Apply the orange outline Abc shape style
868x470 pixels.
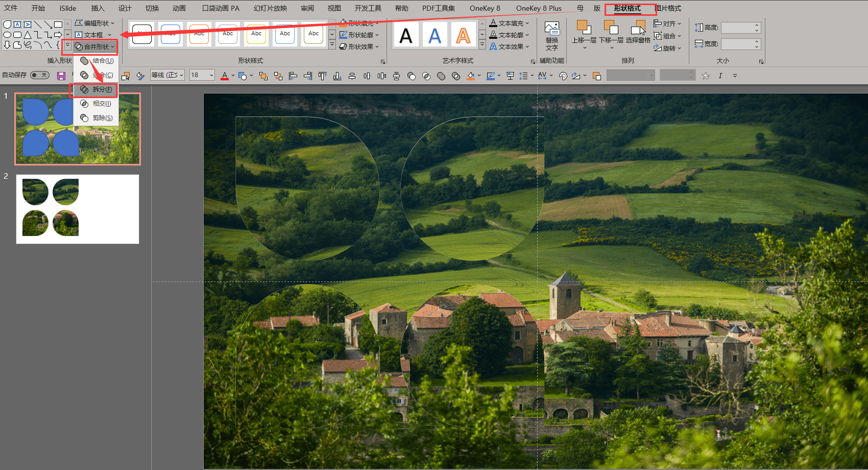pyautogui.click(x=199, y=34)
